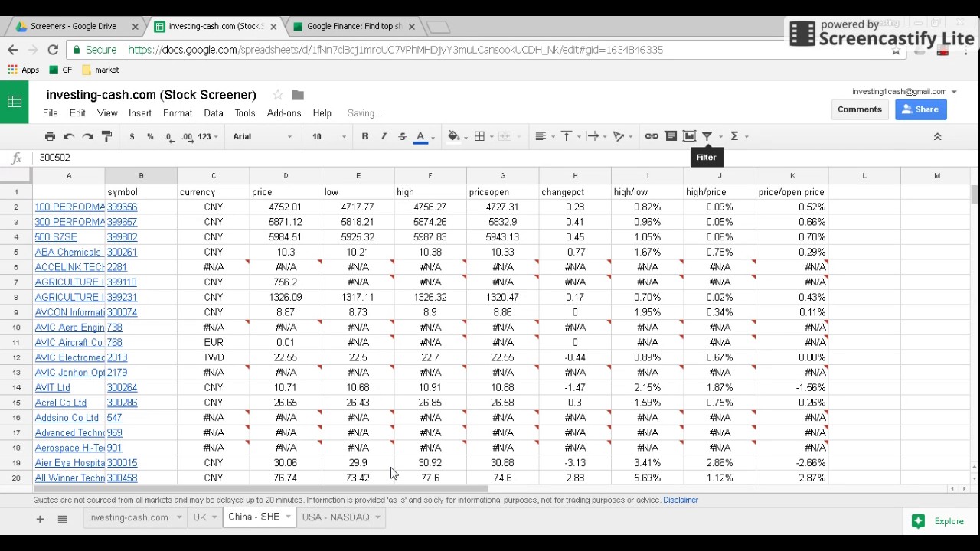Open the 399656 symbol link

(122, 207)
